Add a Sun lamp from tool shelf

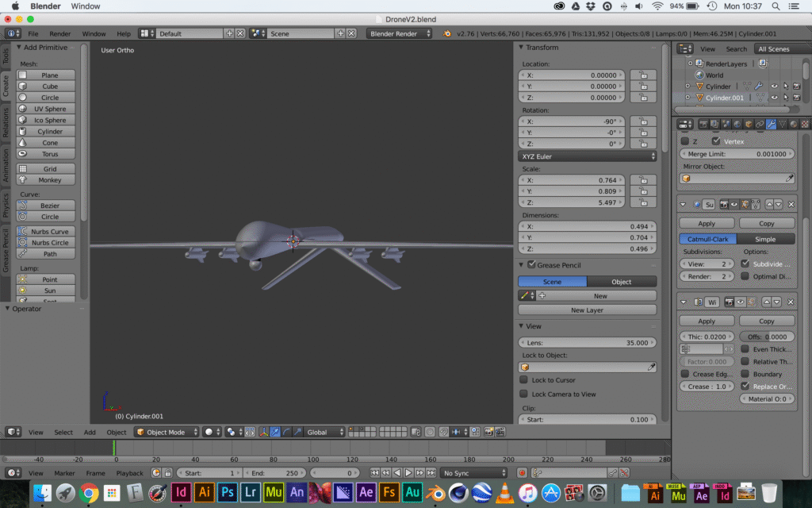(46, 291)
